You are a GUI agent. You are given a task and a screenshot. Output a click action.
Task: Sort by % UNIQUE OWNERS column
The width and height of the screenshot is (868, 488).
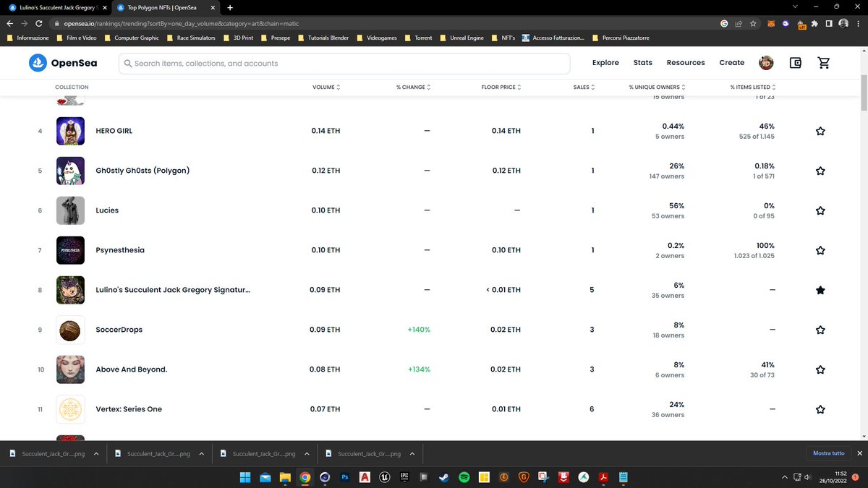658,87
